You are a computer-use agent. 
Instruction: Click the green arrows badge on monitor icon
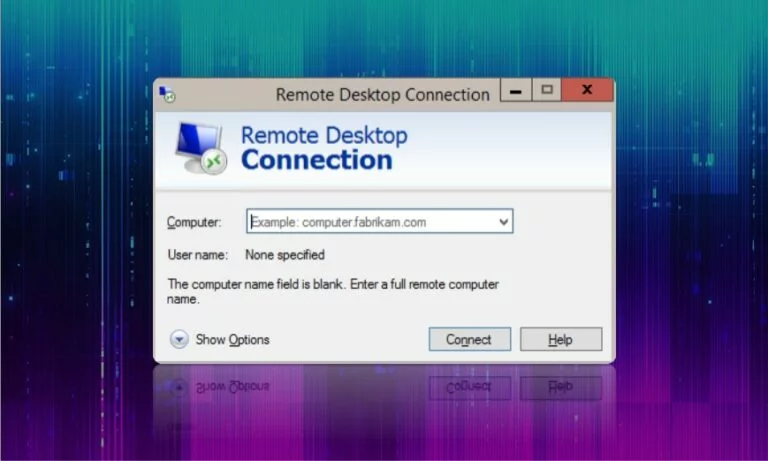coord(215,162)
